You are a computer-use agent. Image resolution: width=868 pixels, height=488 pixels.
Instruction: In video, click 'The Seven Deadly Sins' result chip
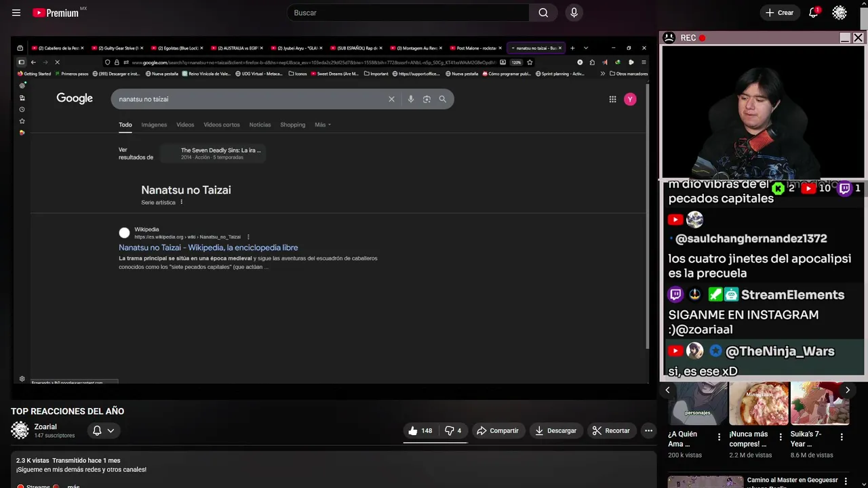pos(214,153)
